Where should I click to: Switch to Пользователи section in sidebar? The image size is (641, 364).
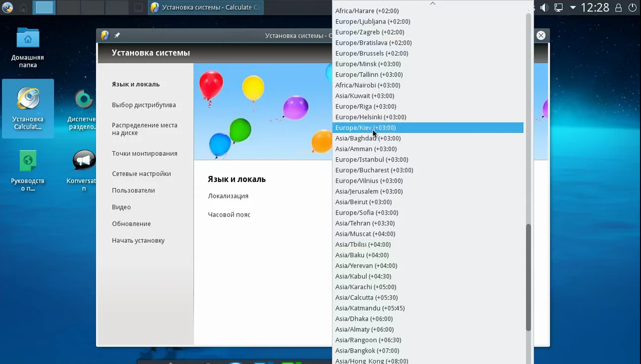(134, 190)
